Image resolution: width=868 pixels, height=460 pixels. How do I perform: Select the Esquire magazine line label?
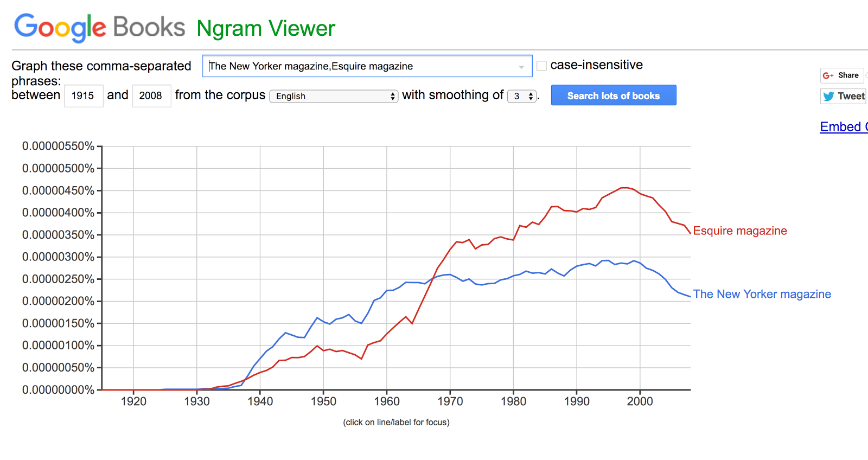tap(740, 231)
